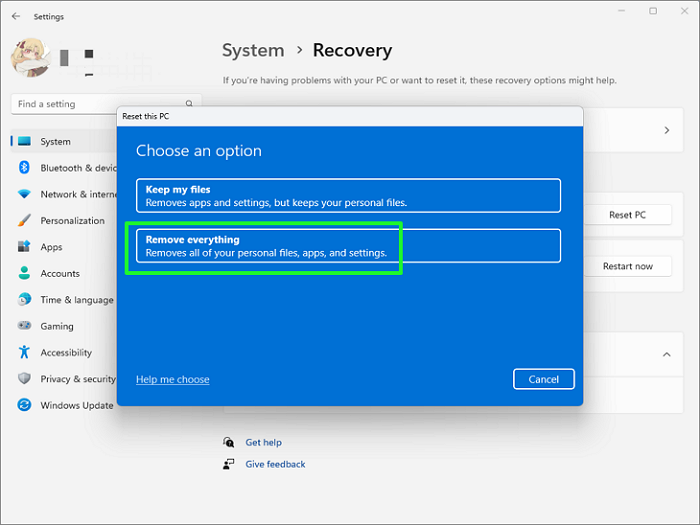Click the Gaming controller icon

pos(24,326)
